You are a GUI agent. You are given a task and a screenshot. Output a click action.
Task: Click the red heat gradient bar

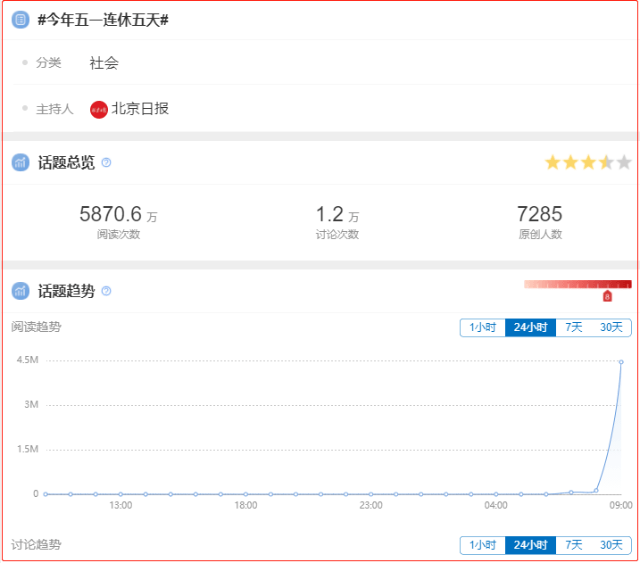coord(577,284)
